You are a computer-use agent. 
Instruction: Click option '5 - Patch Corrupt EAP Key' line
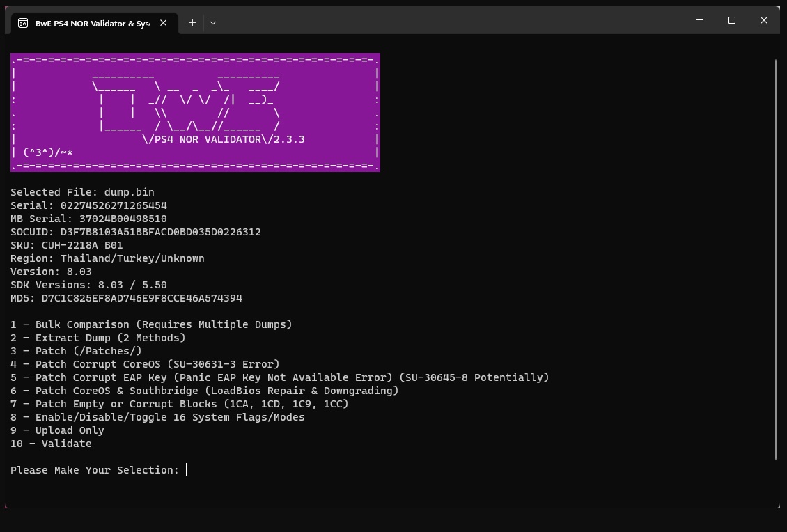[280, 377]
